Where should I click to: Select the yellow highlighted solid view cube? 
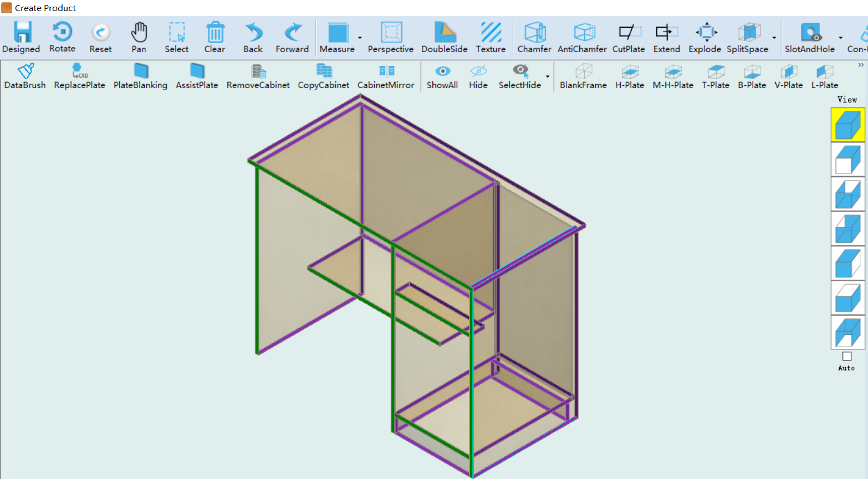pyautogui.click(x=847, y=125)
